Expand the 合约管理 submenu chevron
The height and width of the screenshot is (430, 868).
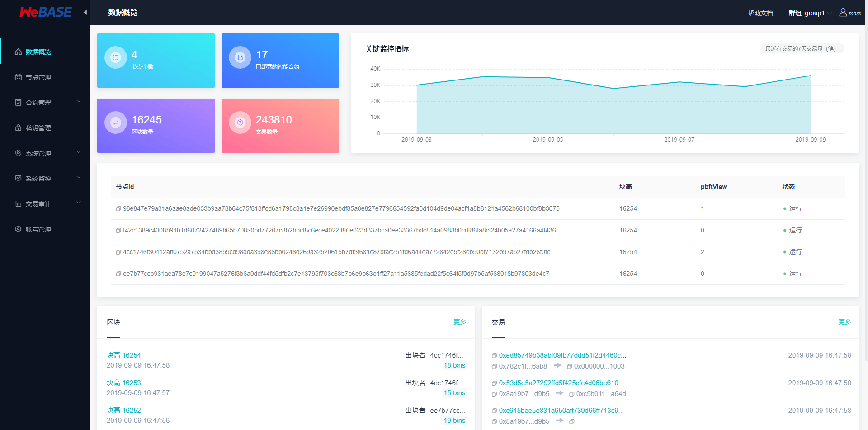pyautogui.click(x=79, y=101)
